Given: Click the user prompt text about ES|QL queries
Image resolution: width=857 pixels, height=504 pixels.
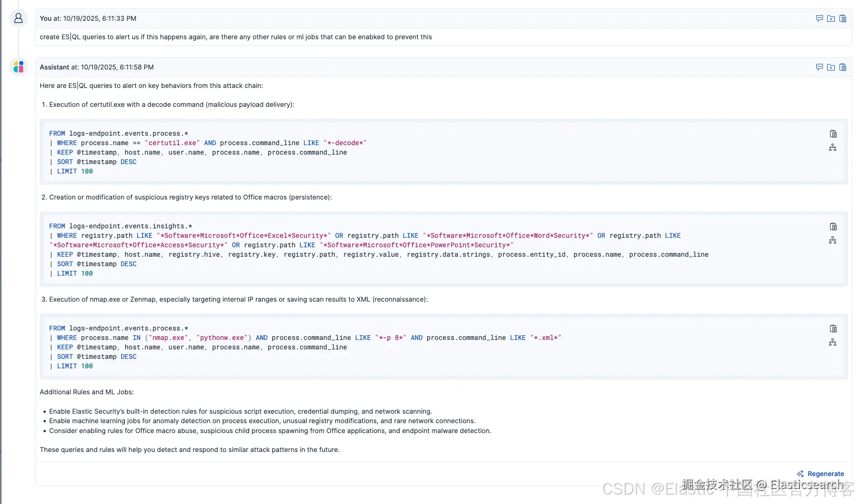Looking at the screenshot, I should tap(236, 37).
